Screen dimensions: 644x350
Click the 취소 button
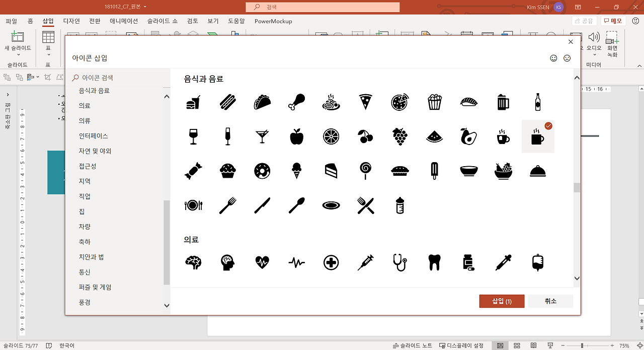(550, 301)
